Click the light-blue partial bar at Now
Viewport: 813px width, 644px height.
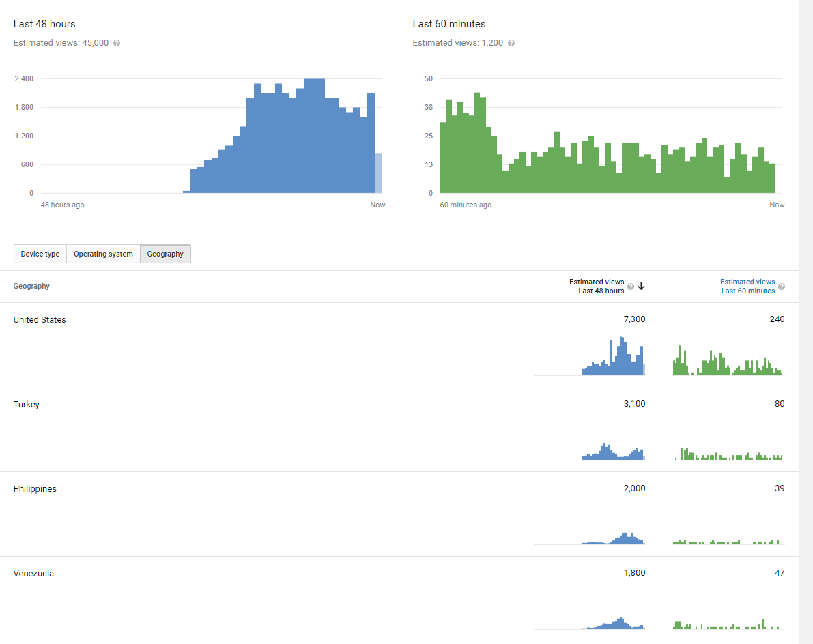pyautogui.click(x=378, y=173)
